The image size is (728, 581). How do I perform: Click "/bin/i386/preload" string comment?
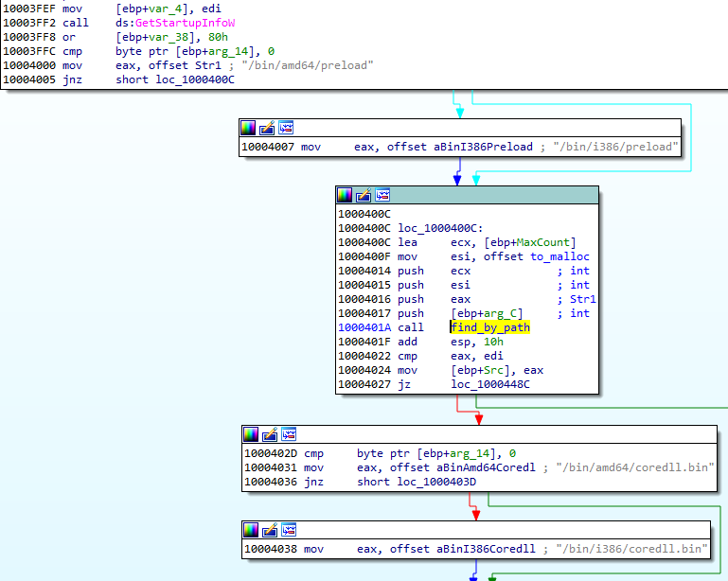pyautogui.click(x=615, y=147)
